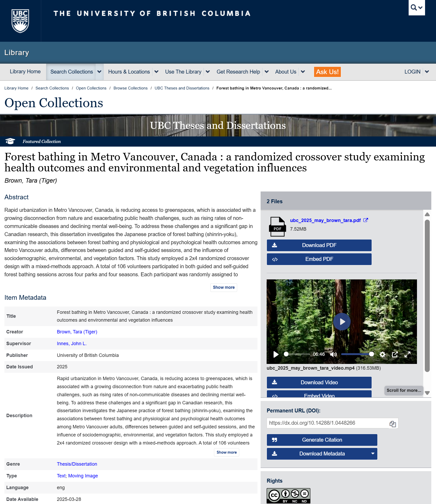Click the Download PDF button
The width and height of the screenshot is (436, 504).
319,245
